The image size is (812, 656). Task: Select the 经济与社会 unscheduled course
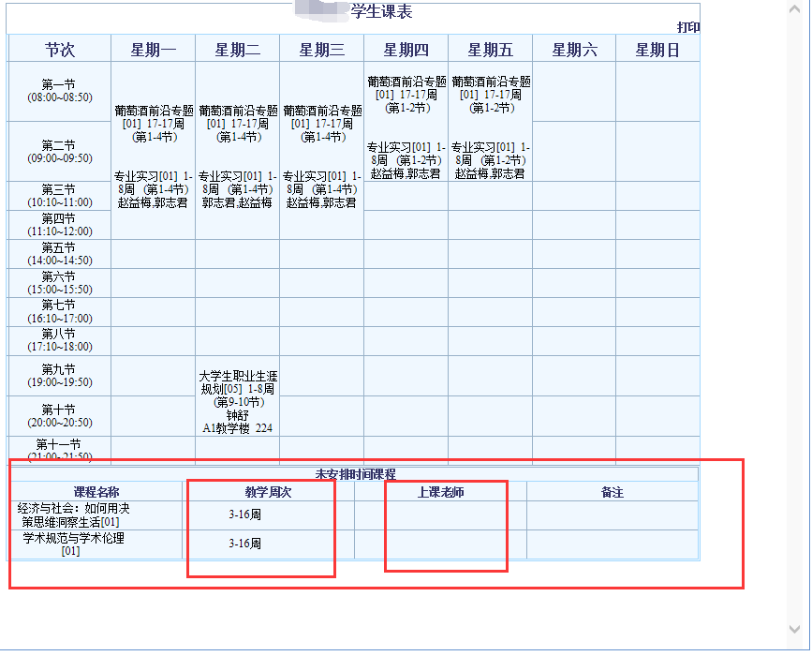(x=74, y=514)
